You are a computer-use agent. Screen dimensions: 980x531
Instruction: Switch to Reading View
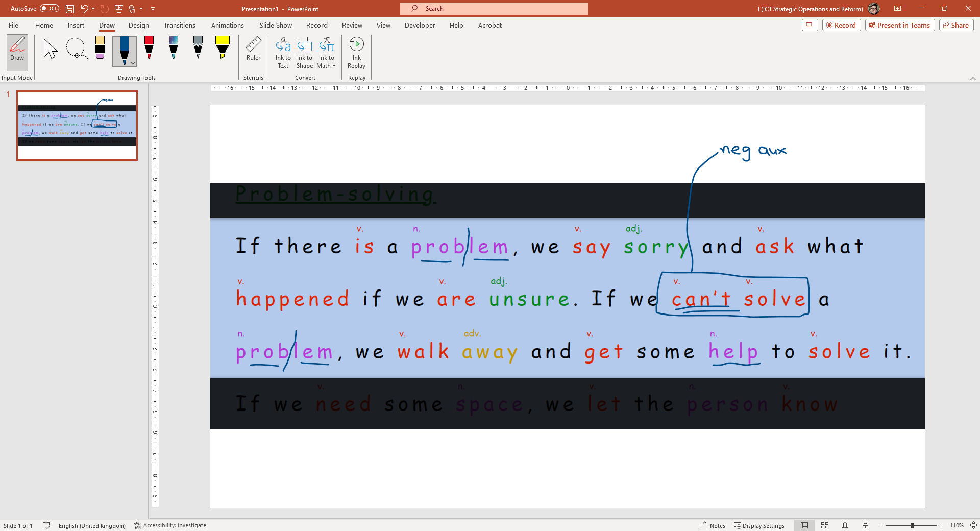click(845, 525)
